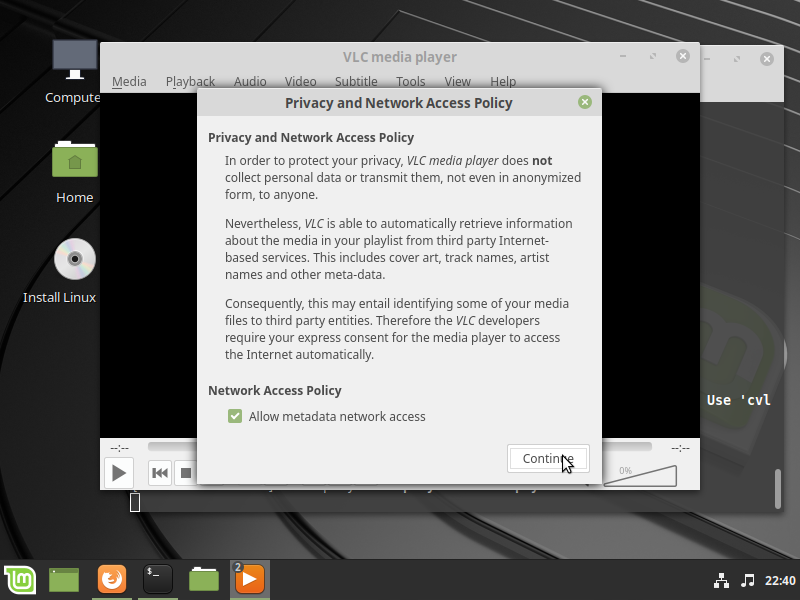Image resolution: width=800 pixels, height=600 pixels.
Task: Open the Help menu in VLC
Action: click(503, 82)
